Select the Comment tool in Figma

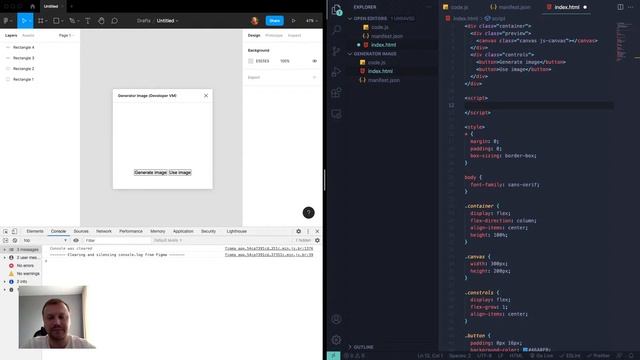point(115,20)
